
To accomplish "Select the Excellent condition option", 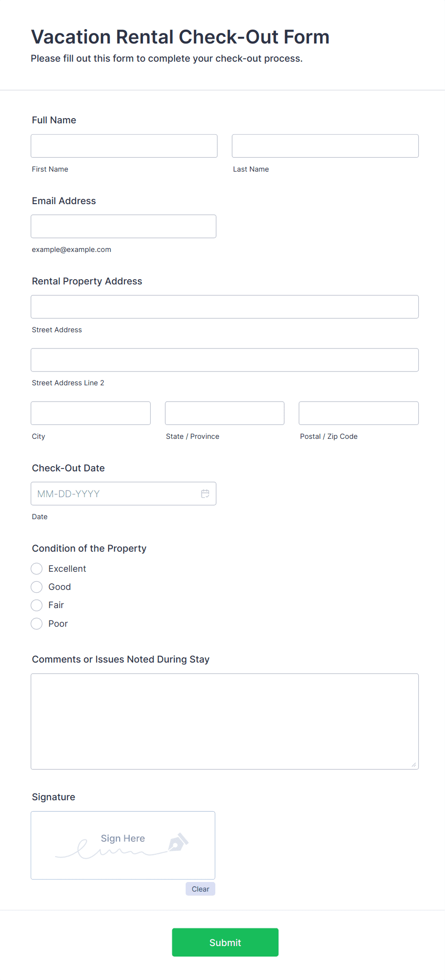I will coord(37,569).
